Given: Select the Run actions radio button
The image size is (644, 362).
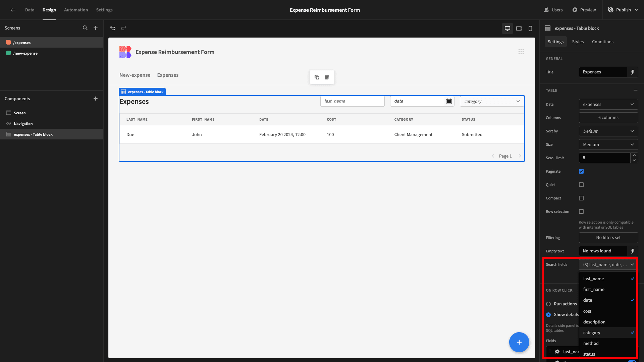Looking at the screenshot, I should tap(548, 304).
